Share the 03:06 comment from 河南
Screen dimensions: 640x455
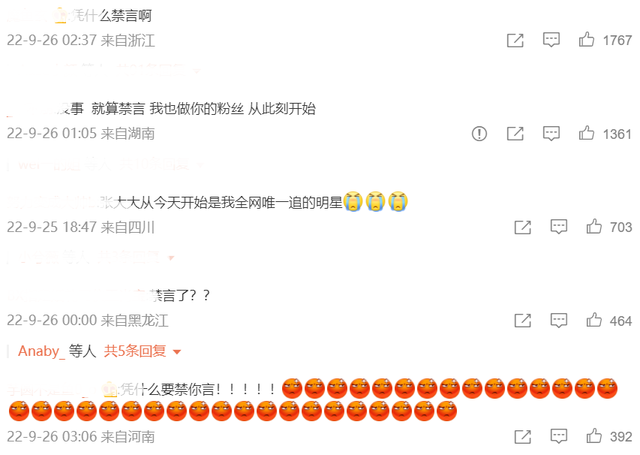[x=523, y=437]
